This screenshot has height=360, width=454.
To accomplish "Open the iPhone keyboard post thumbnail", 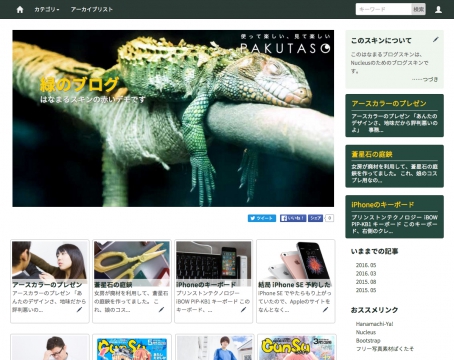I will [213, 262].
